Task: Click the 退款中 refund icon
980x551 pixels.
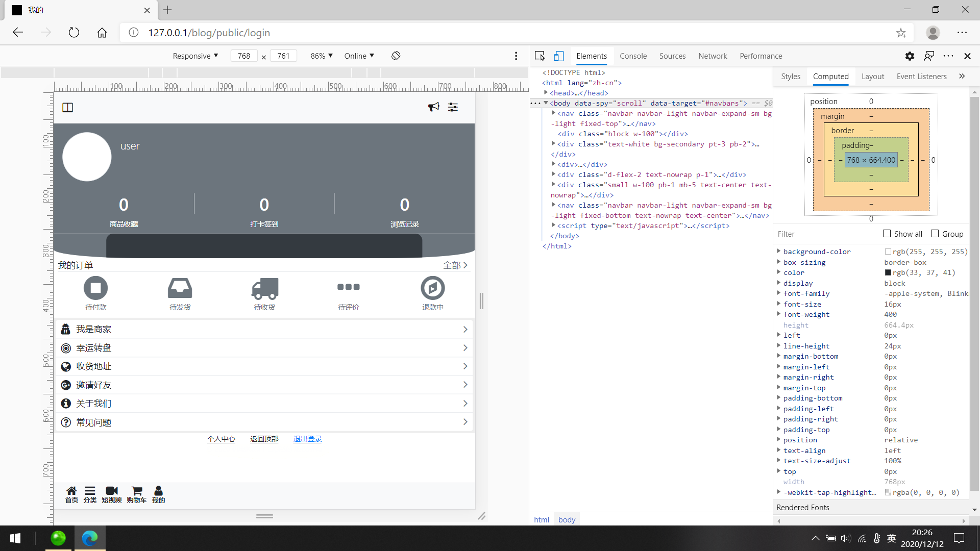Action: click(432, 289)
